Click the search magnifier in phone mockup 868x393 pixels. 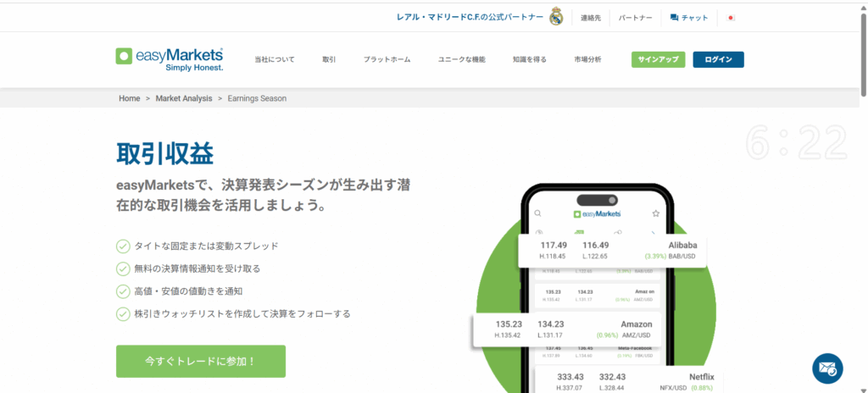point(537,213)
